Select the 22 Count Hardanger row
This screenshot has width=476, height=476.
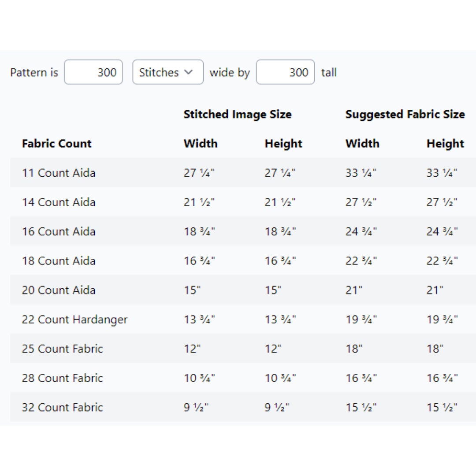(x=243, y=320)
